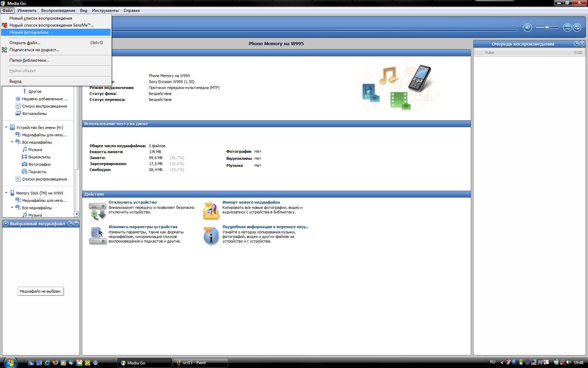Collapse Все медиафайлы under device H:
Screen dimensions: 588x368
(12, 142)
